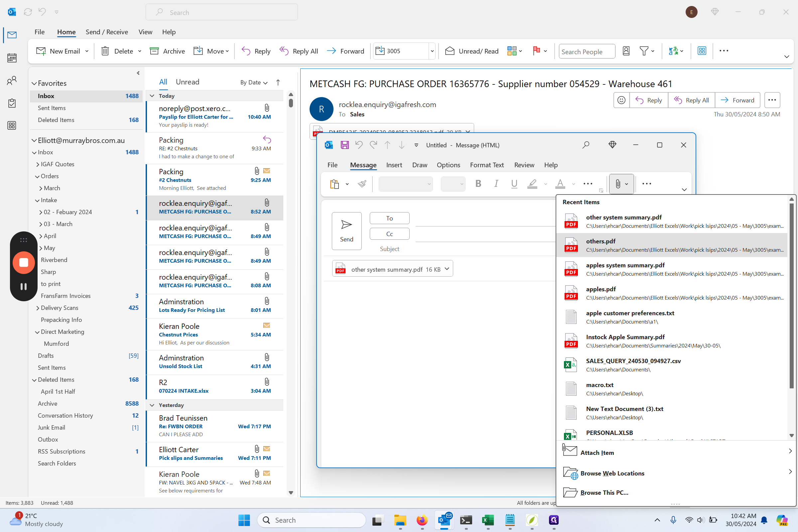Toggle Underline formatting in message
This screenshot has height=532, width=798.
[x=514, y=184]
